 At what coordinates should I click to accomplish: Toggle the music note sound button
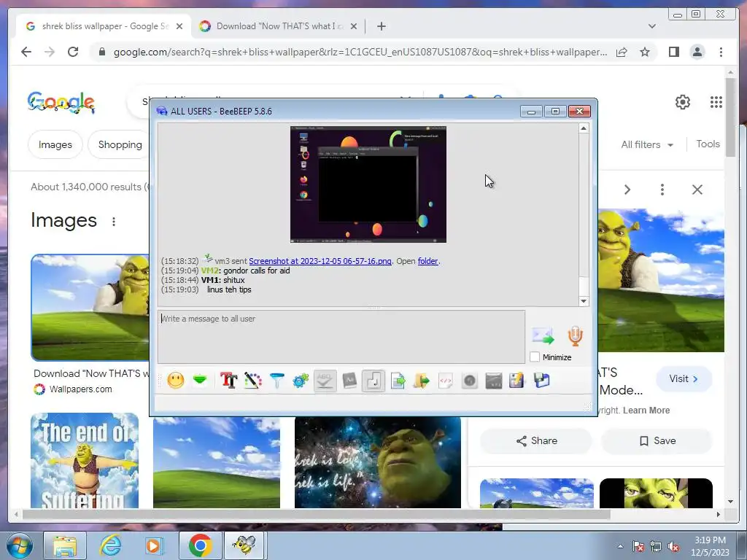[373, 381]
